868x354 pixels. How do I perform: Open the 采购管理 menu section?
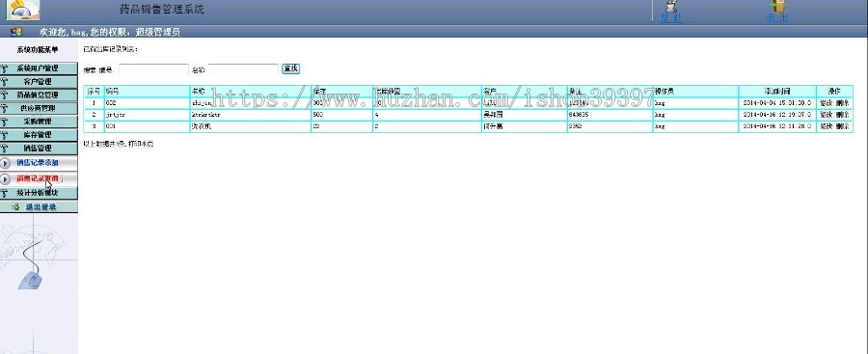39,122
